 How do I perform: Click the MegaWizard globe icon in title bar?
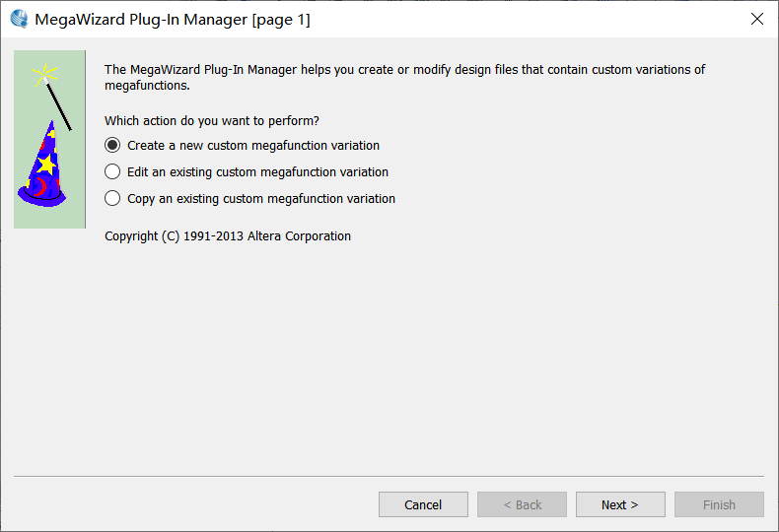tap(19, 19)
